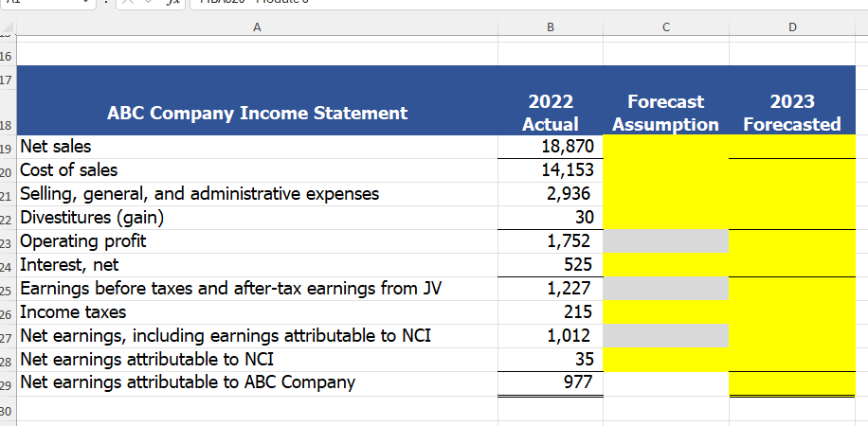Select the 'Operating profit' label cell

tap(257, 241)
